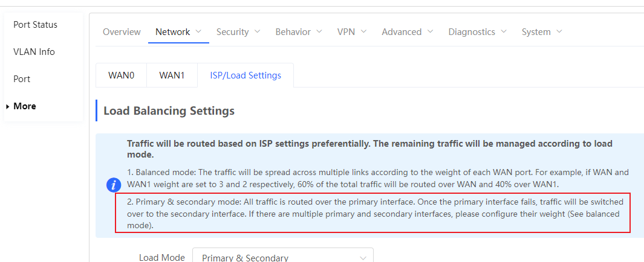Switch to the WAN1 tab
The height and width of the screenshot is (262, 644).
click(x=172, y=75)
